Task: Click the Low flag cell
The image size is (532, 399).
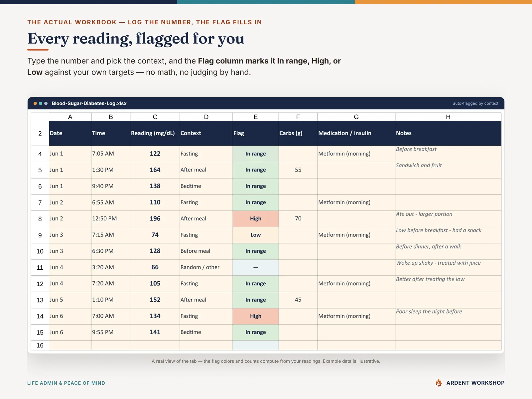Action: click(x=256, y=235)
